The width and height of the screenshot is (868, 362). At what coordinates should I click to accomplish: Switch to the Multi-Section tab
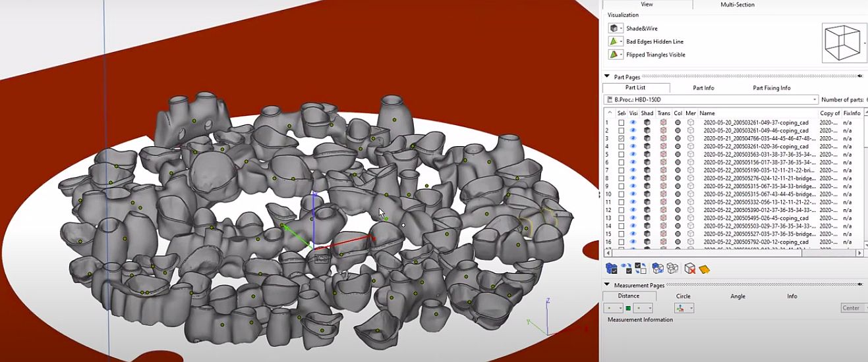tap(738, 5)
